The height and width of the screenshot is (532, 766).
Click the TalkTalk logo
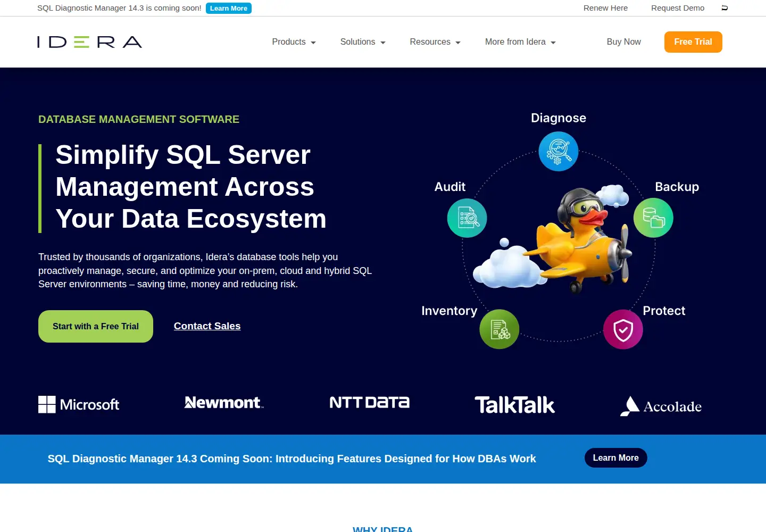coord(514,405)
